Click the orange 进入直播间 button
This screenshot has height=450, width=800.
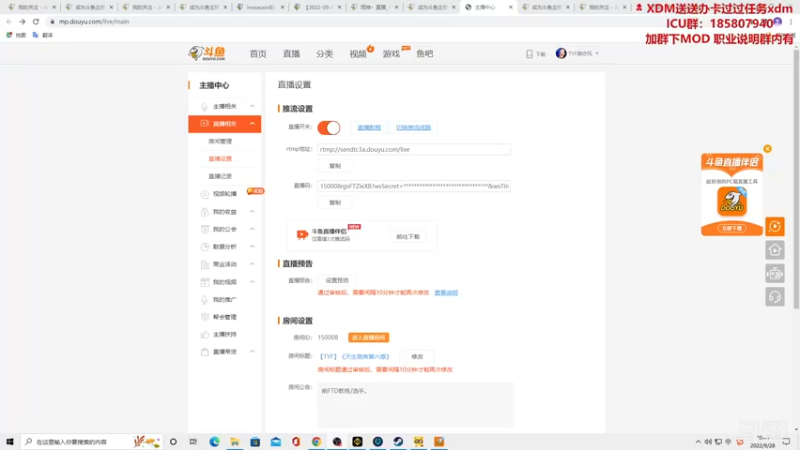pyautogui.click(x=368, y=337)
